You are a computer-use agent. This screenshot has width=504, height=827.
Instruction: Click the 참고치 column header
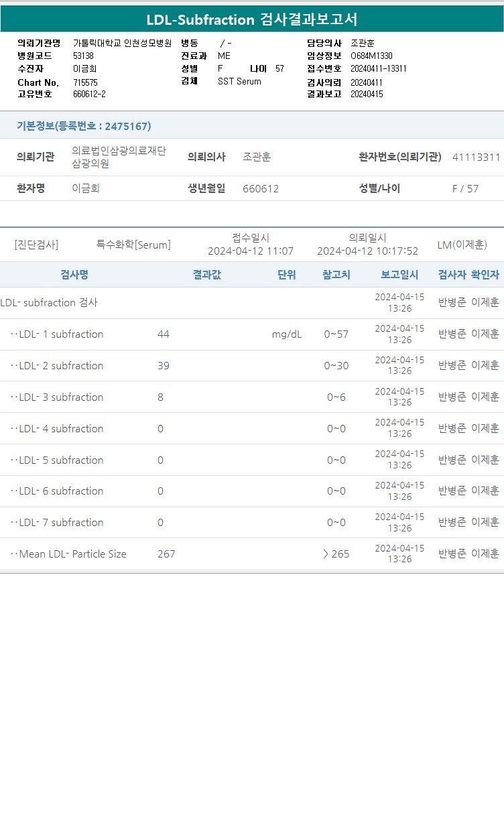336,275
